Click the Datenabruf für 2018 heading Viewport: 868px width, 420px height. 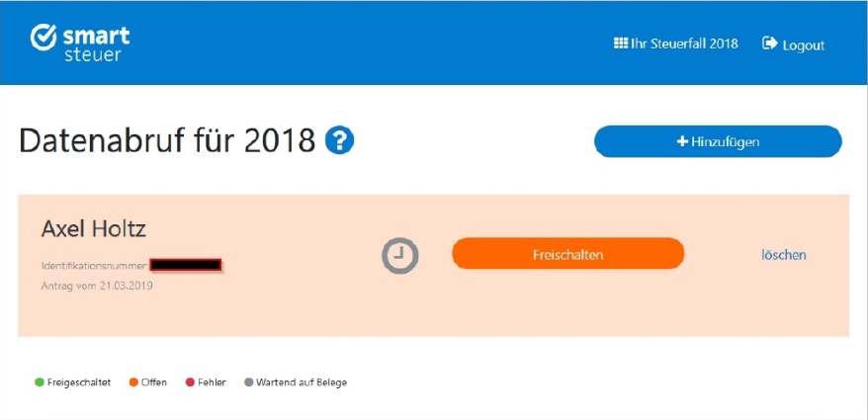point(167,141)
